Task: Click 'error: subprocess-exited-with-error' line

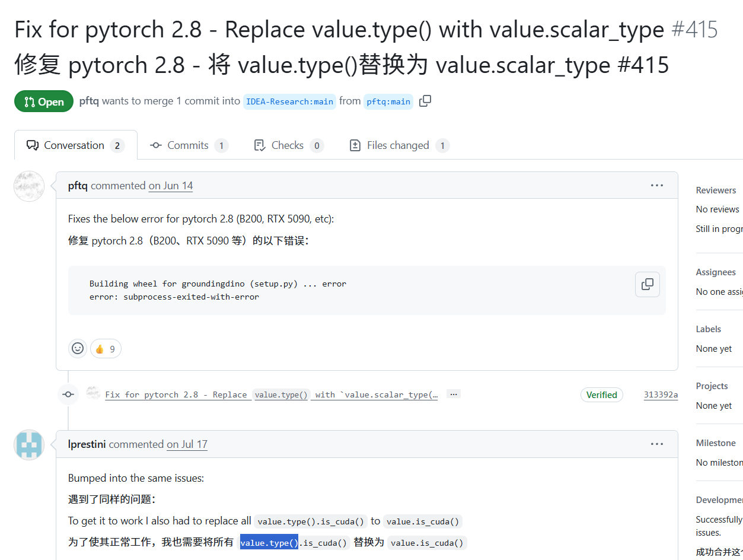Action: click(x=174, y=297)
